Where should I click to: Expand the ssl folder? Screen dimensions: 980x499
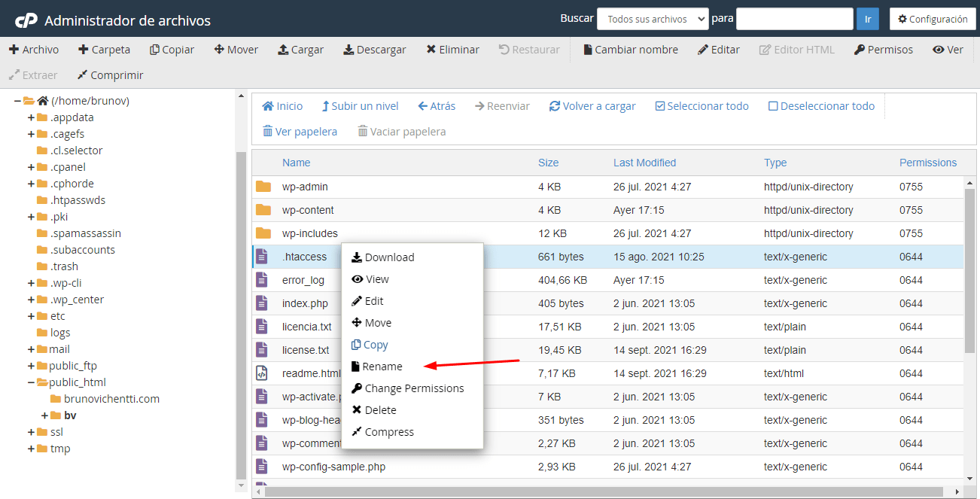pyautogui.click(x=31, y=432)
